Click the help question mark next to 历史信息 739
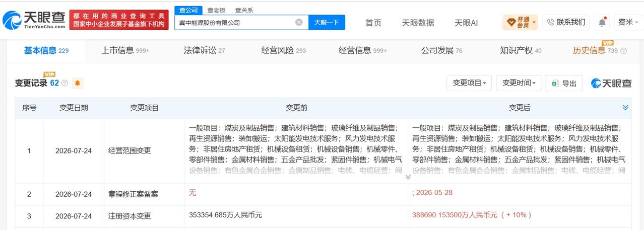Screen dimensions: 644x230 point(623,51)
